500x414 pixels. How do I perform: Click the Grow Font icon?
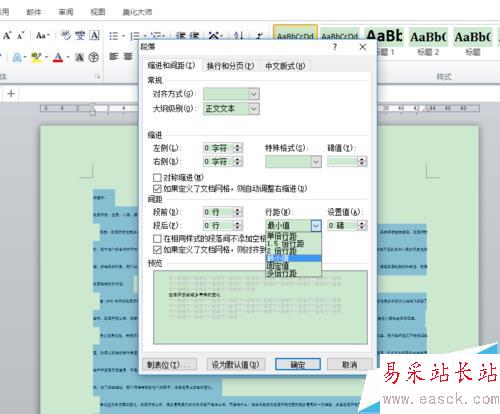(7, 35)
